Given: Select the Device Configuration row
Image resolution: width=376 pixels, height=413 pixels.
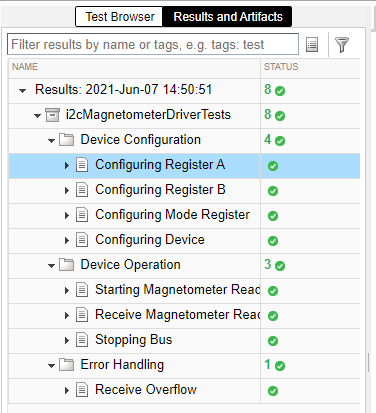Looking at the screenshot, I should pyautogui.click(x=184, y=141).
